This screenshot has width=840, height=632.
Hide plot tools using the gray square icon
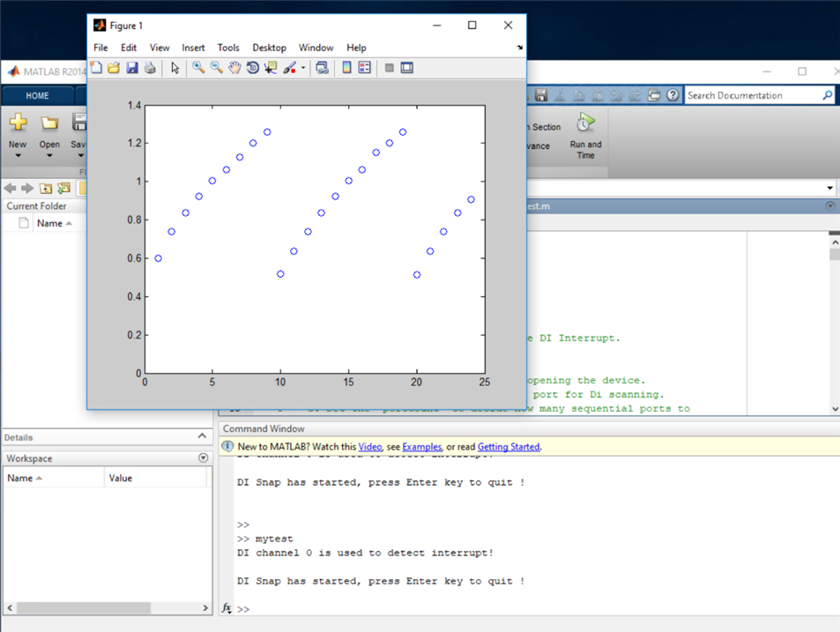point(390,68)
